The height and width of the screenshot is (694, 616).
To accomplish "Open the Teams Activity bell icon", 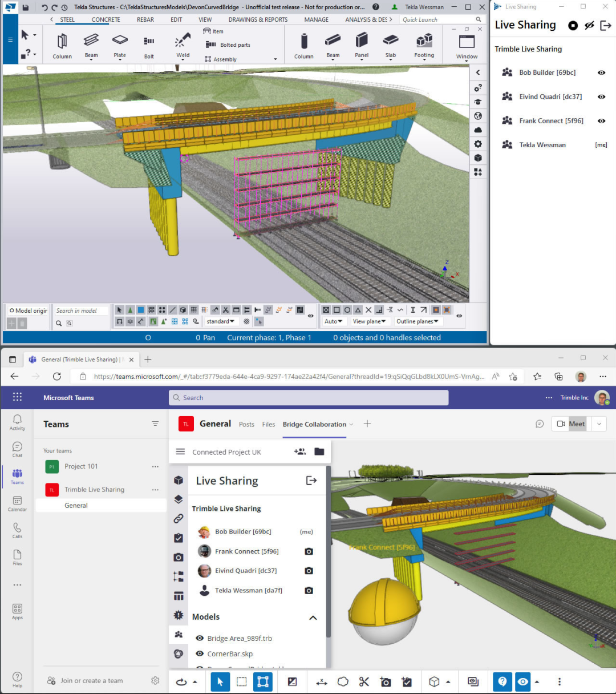I will (x=17, y=422).
